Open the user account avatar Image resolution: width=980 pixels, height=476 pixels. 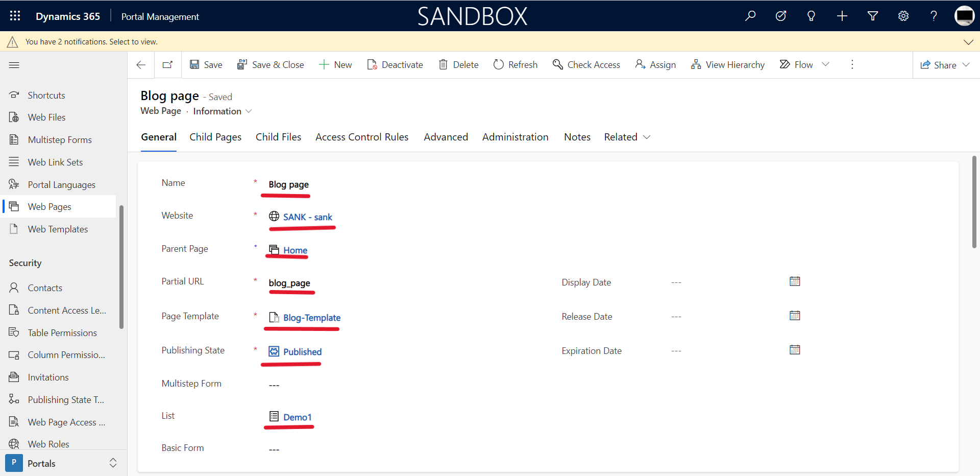[x=964, y=16]
